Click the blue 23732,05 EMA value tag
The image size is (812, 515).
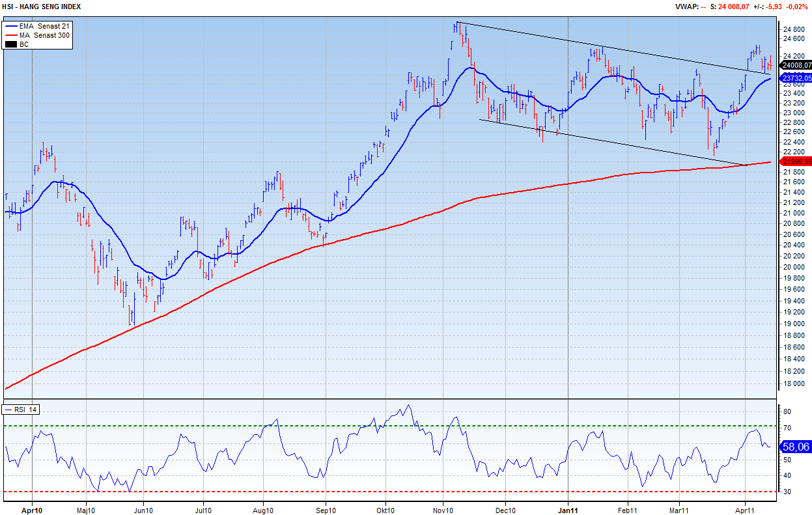click(796, 78)
